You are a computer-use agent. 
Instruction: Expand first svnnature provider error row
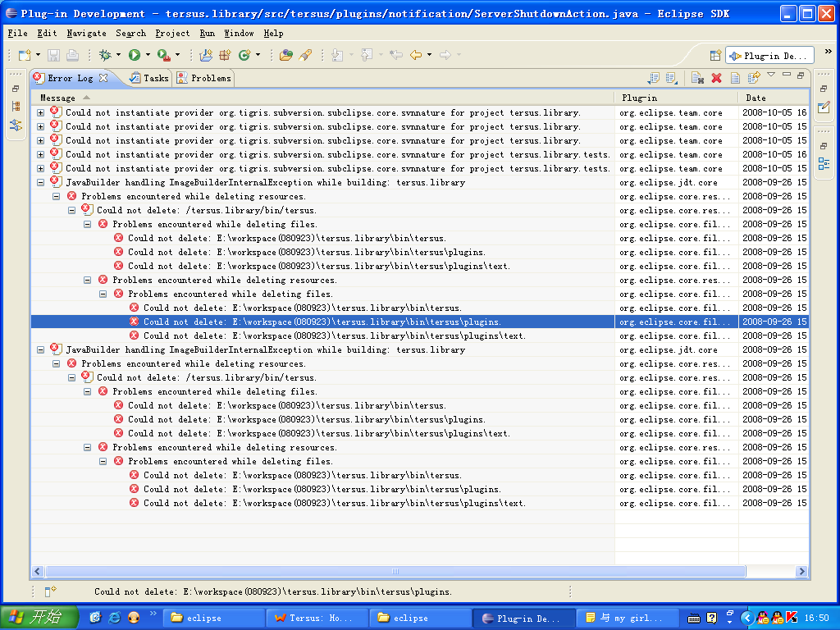(x=41, y=113)
